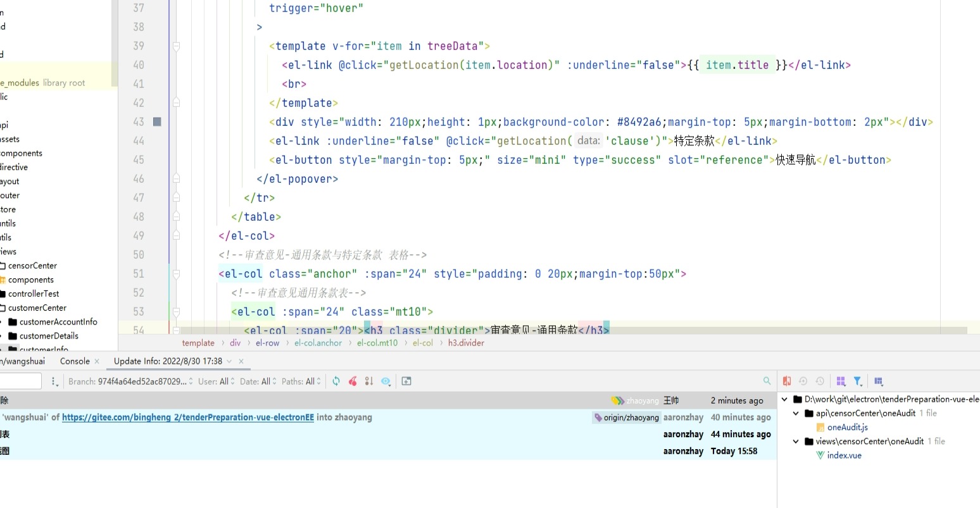Click the Vue icon beside index.vue
This screenshot has height=508, width=980.
click(820, 455)
